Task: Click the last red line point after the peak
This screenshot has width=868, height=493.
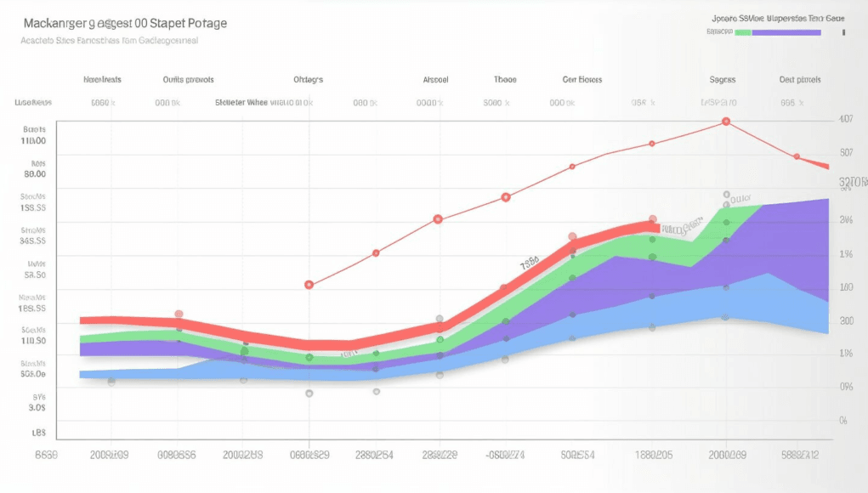Action: 797,157
